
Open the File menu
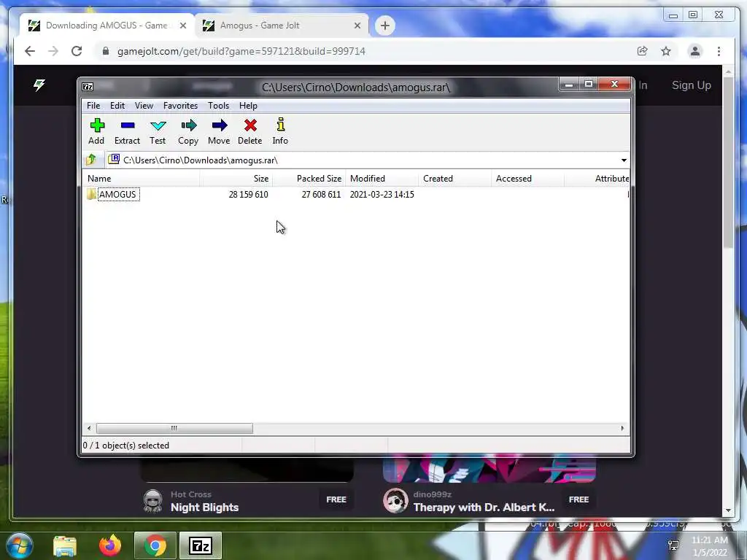pos(93,106)
